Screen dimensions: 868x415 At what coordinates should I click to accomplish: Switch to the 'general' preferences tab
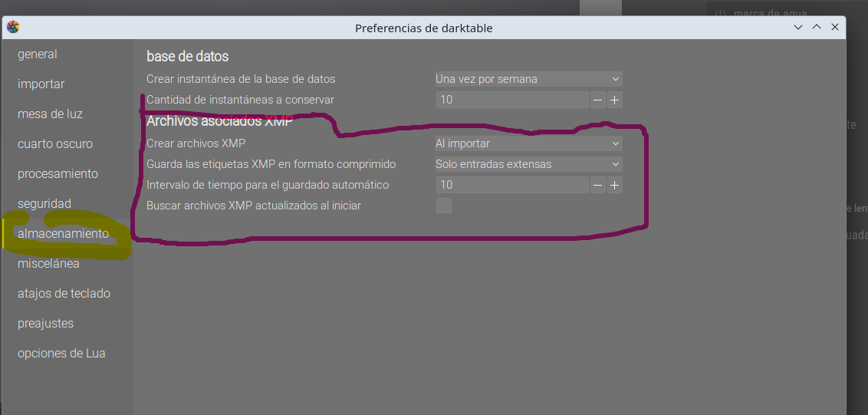coord(38,54)
